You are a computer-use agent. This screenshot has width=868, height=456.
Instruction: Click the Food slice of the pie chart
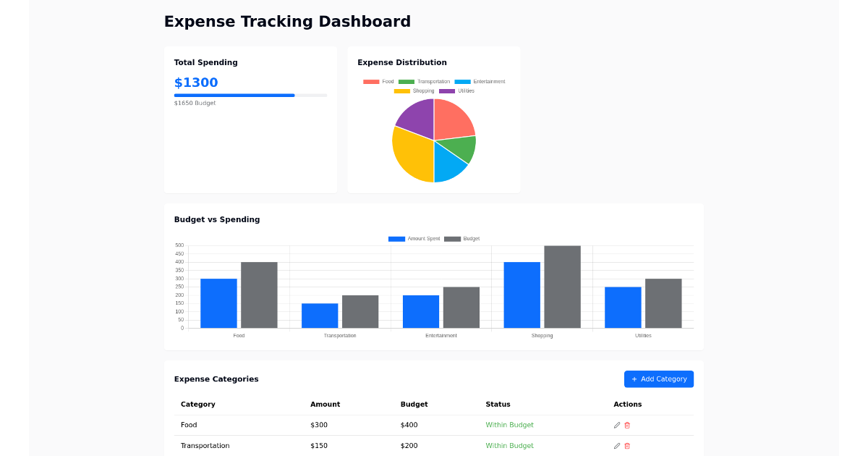452,119
